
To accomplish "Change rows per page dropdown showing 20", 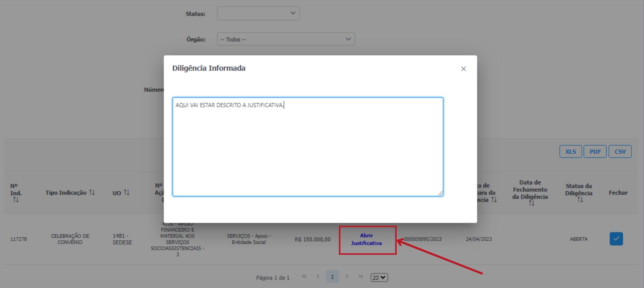I will point(379,277).
